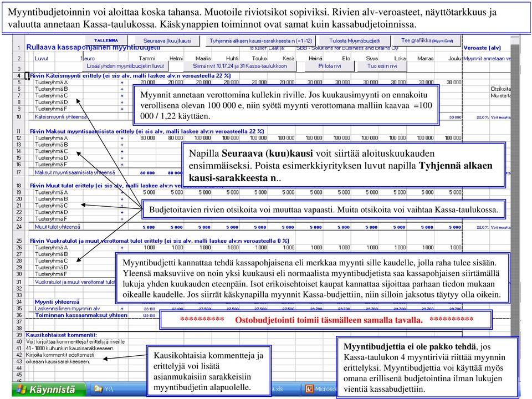Select the Maksut myyntisaamisista yhteensä row label
This screenshot has width=532, height=399.
point(75,172)
